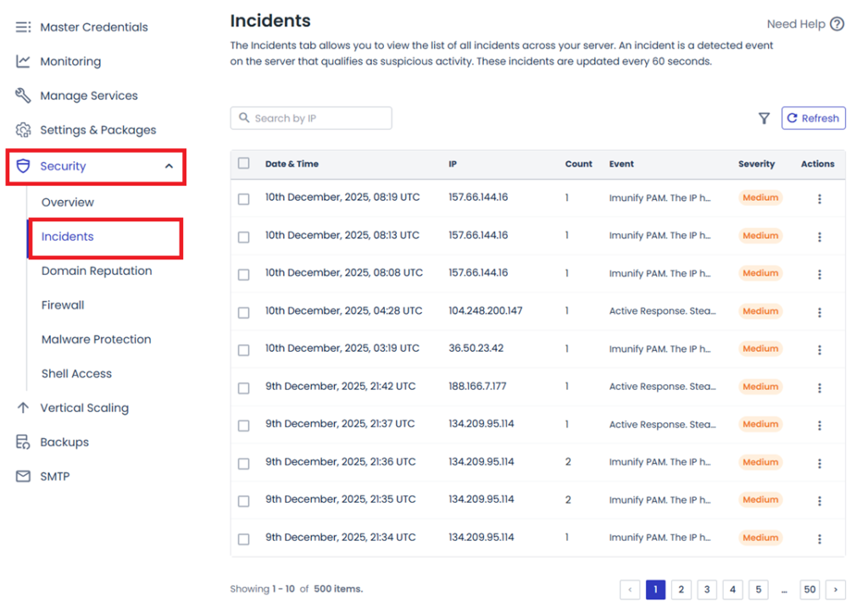Screen dimensions: 868x613
Task: Open actions menu for 21:35 UTC incident
Action: tap(820, 501)
